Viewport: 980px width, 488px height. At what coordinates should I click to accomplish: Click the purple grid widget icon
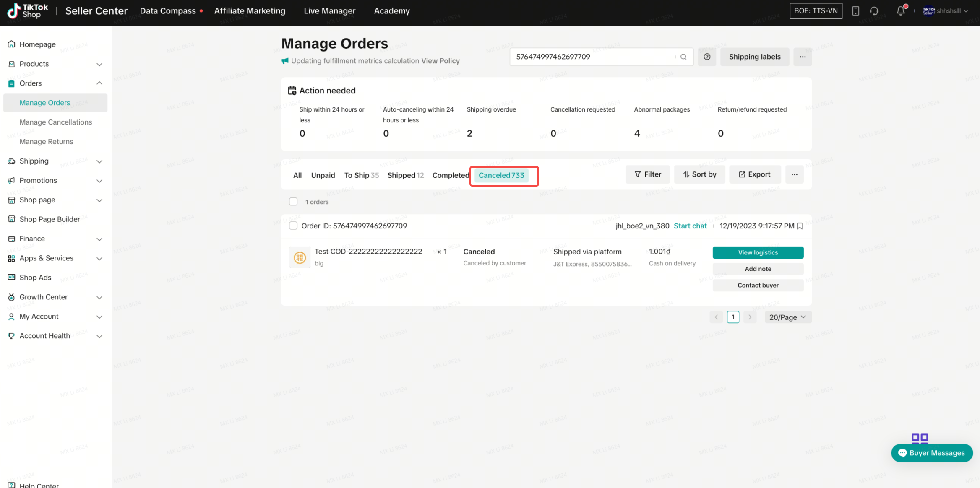pyautogui.click(x=920, y=438)
